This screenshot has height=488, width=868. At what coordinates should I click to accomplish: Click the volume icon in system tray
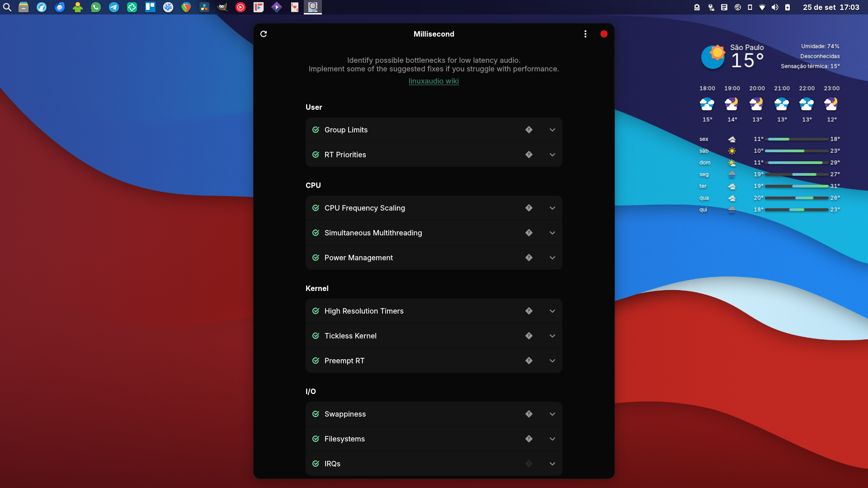[x=775, y=7]
